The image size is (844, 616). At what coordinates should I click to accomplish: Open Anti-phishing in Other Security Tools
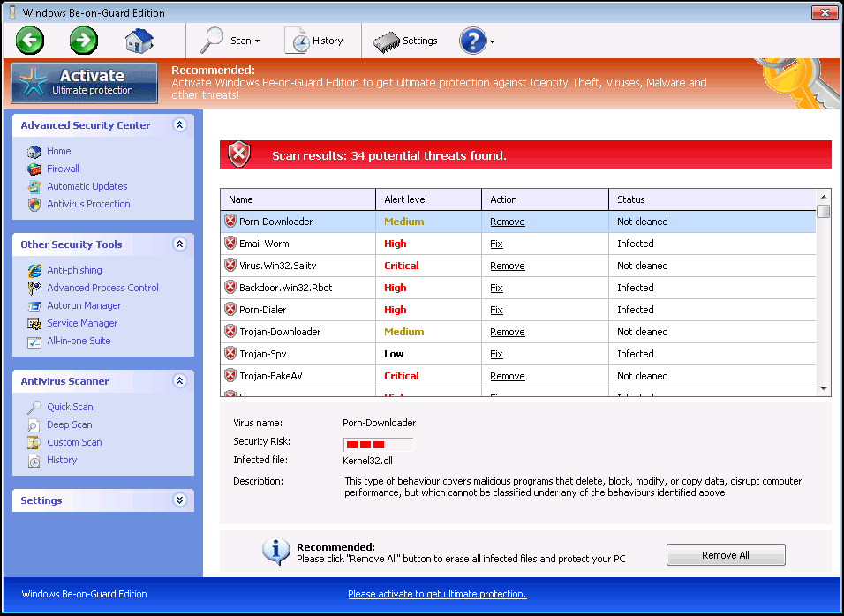tap(74, 270)
